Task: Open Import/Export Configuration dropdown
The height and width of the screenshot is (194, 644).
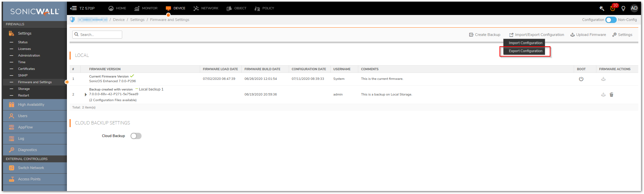Action: point(536,35)
